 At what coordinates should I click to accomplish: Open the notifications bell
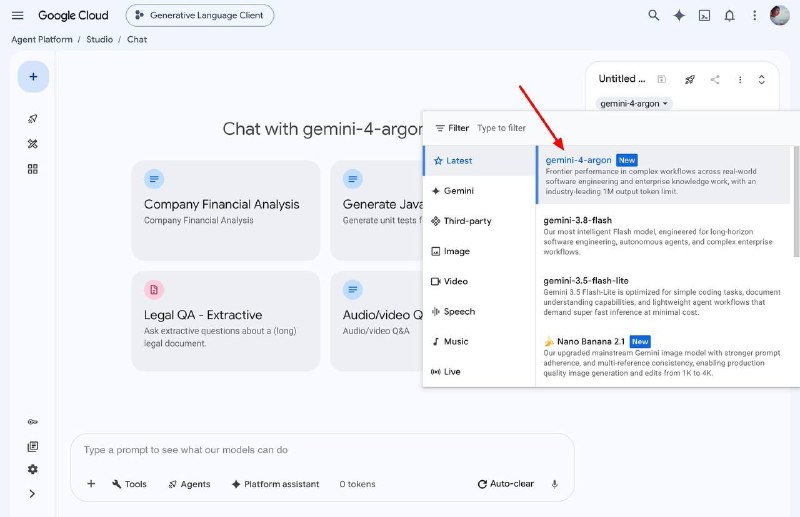730,16
